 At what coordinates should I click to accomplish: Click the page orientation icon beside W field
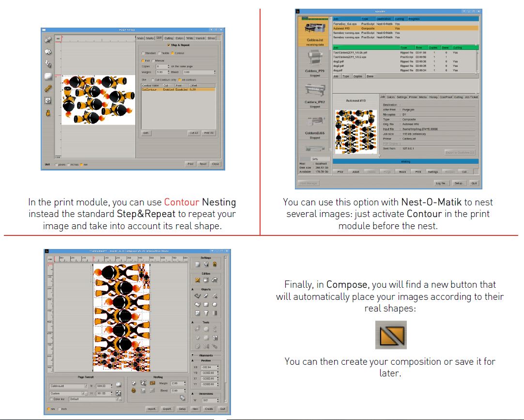coord(118,385)
